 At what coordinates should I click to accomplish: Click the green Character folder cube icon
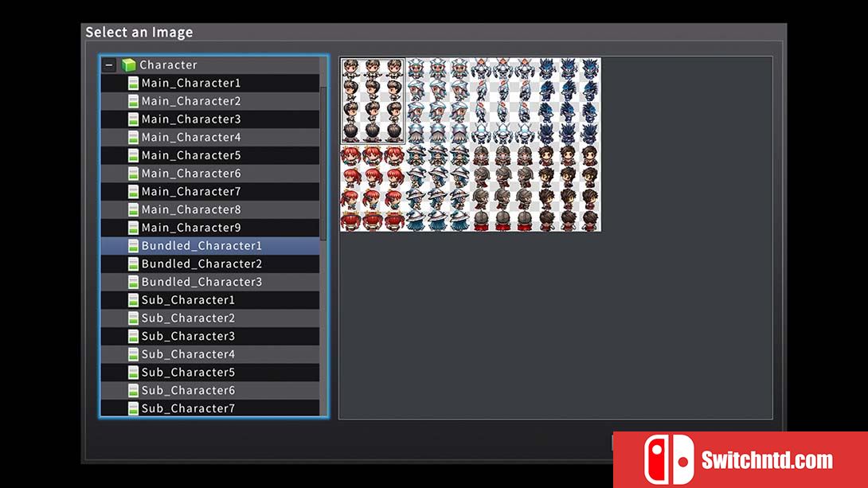tap(128, 65)
